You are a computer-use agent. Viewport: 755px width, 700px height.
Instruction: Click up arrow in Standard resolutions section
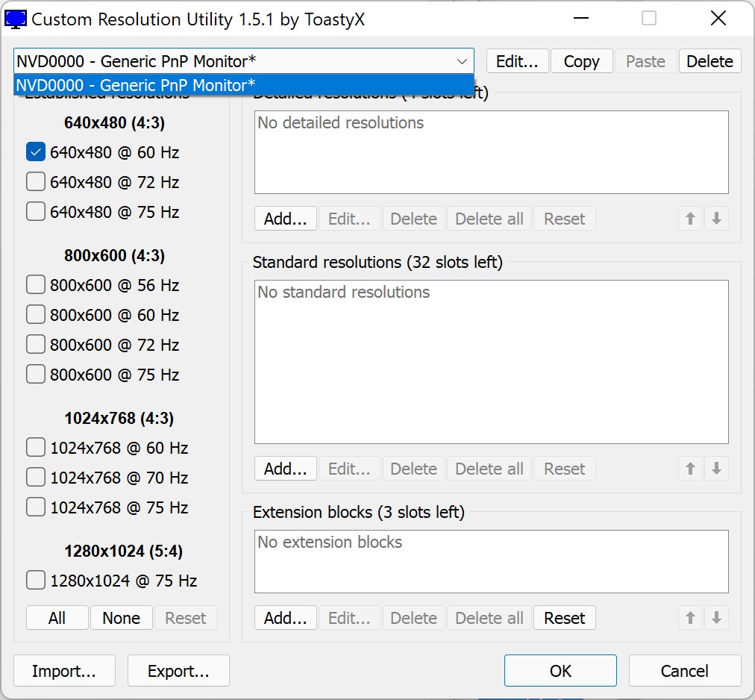(691, 469)
